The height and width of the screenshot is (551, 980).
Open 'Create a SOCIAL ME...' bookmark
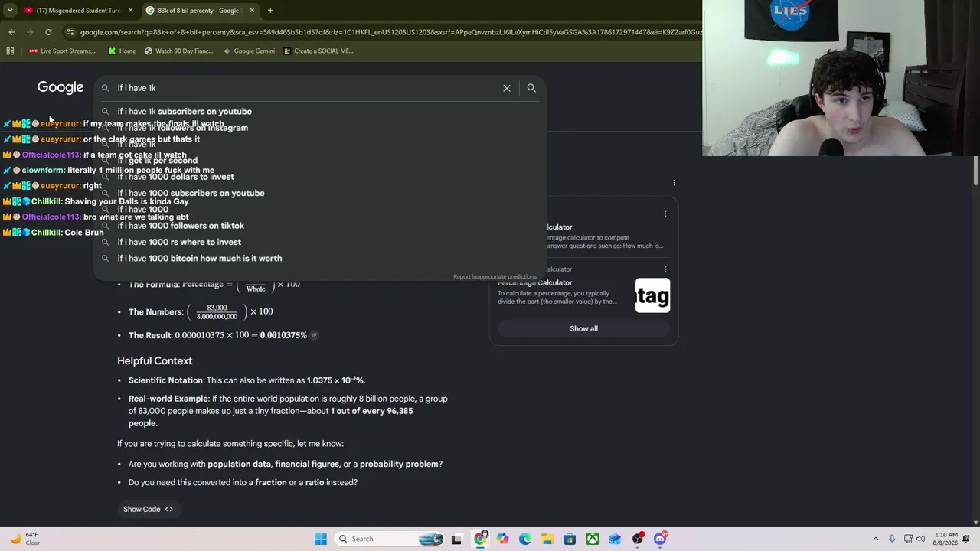[318, 51]
